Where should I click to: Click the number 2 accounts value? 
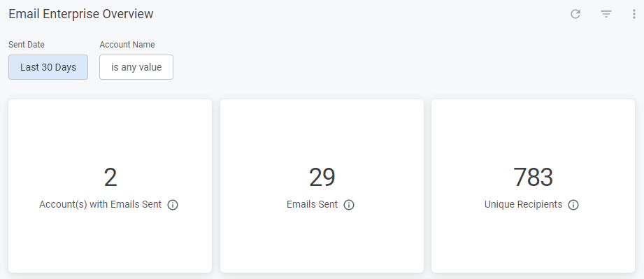click(110, 177)
